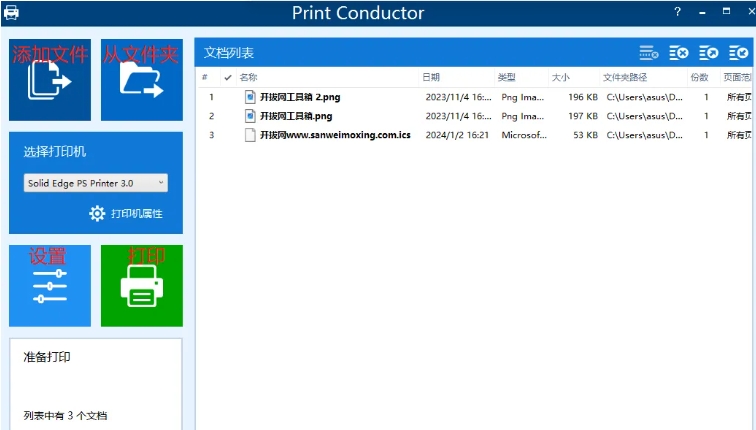Minimize the Print Conductor window
The image size is (756, 430).
click(x=702, y=13)
